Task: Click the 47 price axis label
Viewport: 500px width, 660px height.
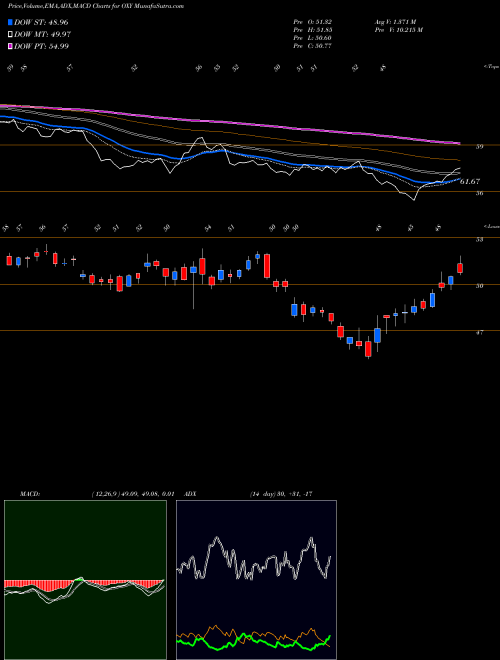Action: pos(480,332)
